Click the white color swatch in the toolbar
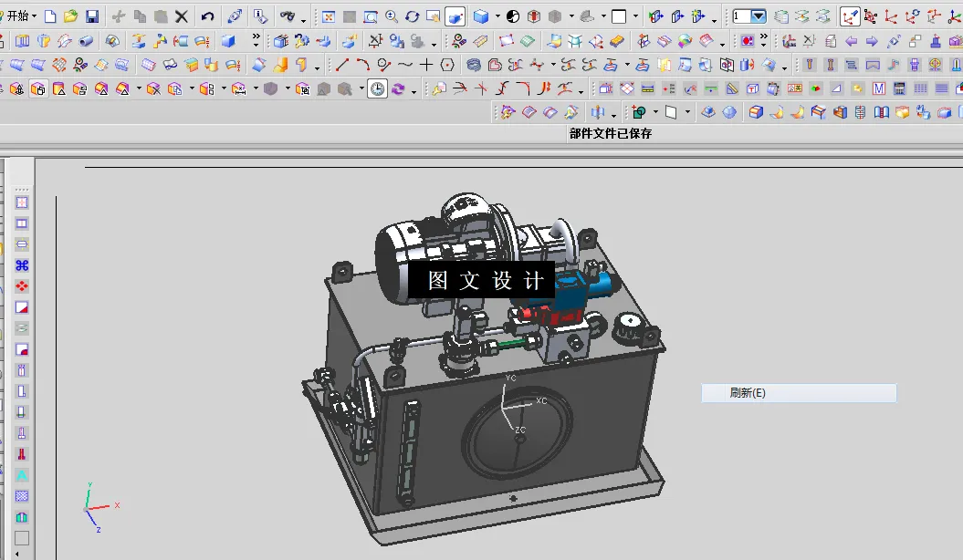This screenshot has height=560, width=963. pyautogui.click(x=618, y=16)
